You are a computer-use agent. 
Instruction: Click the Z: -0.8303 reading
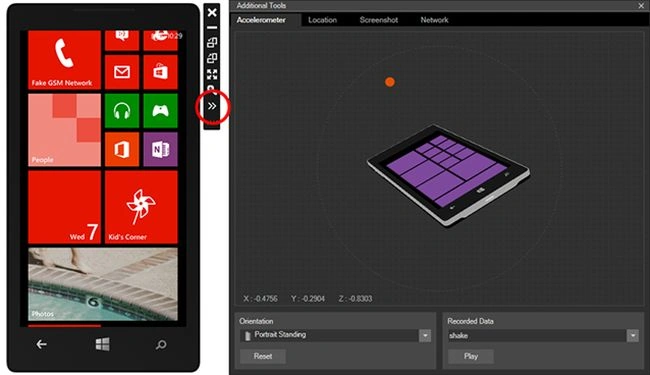[355, 299]
